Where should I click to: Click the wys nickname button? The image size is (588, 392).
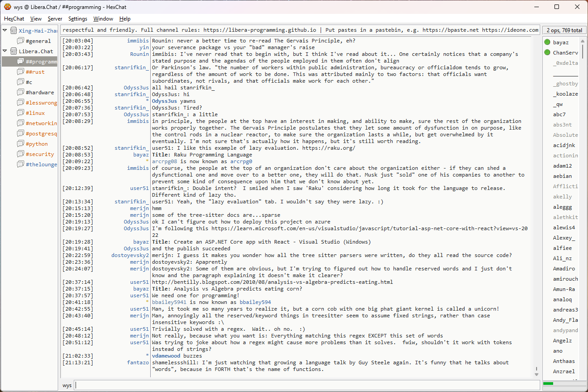pos(67,385)
